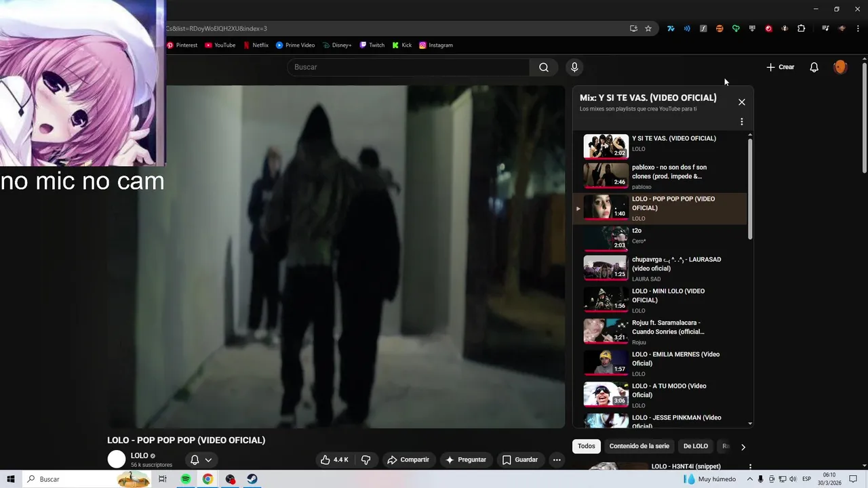Play t2o by Cero* from the mix
Image resolution: width=868 pixels, height=488 pixels.
[x=660, y=239]
